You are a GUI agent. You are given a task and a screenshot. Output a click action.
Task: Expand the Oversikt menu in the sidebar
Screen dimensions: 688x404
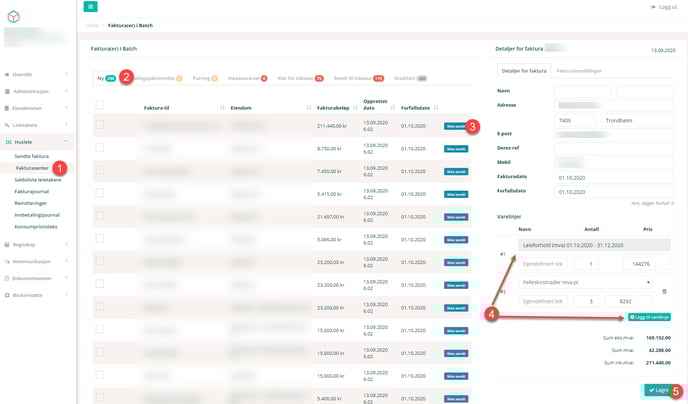point(66,74)
